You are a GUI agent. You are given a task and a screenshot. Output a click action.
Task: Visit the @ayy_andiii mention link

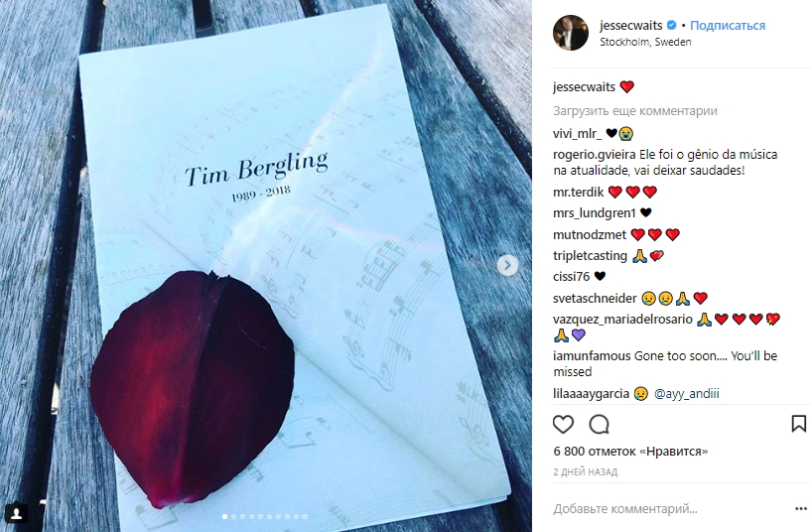point(687,394)
